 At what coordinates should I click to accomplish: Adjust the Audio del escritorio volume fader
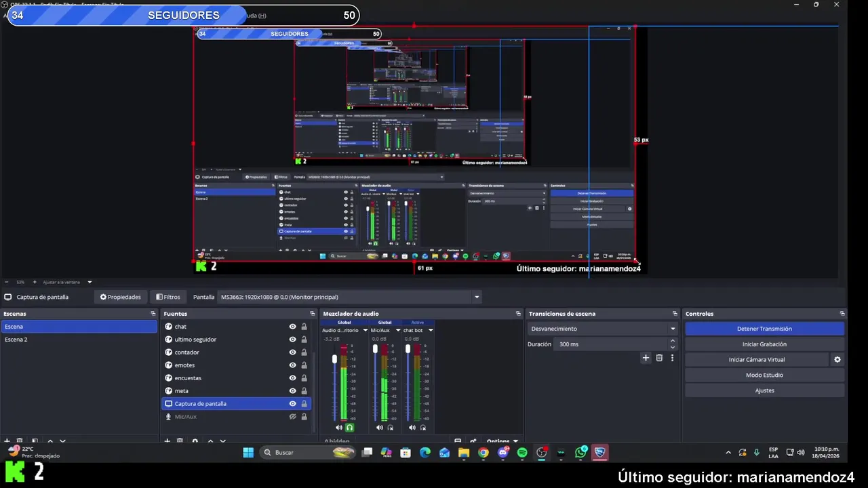[x=334, y=358]
